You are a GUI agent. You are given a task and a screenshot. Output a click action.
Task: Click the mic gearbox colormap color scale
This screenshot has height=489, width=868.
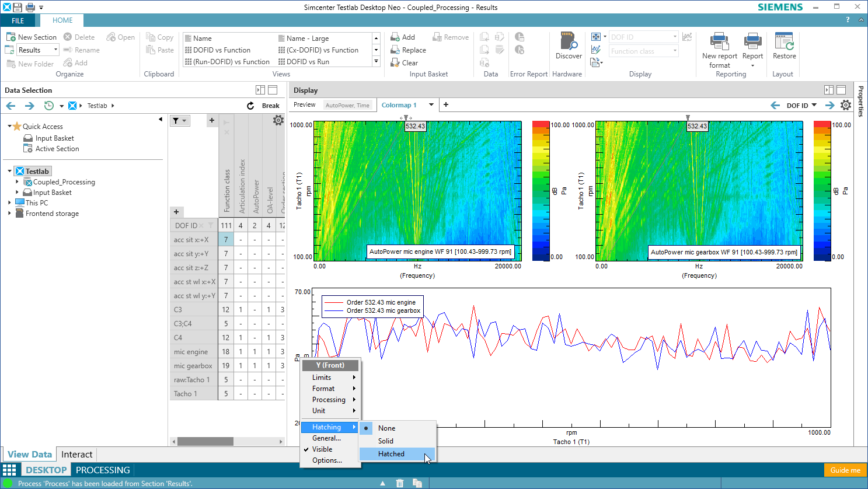coord(822,191)
